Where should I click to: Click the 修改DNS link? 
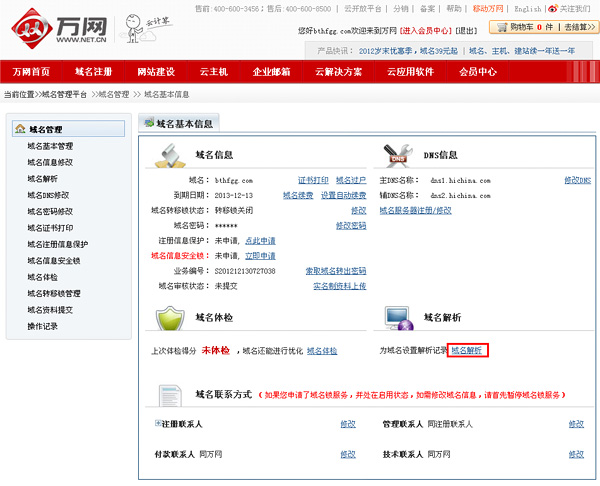[578, 180]
